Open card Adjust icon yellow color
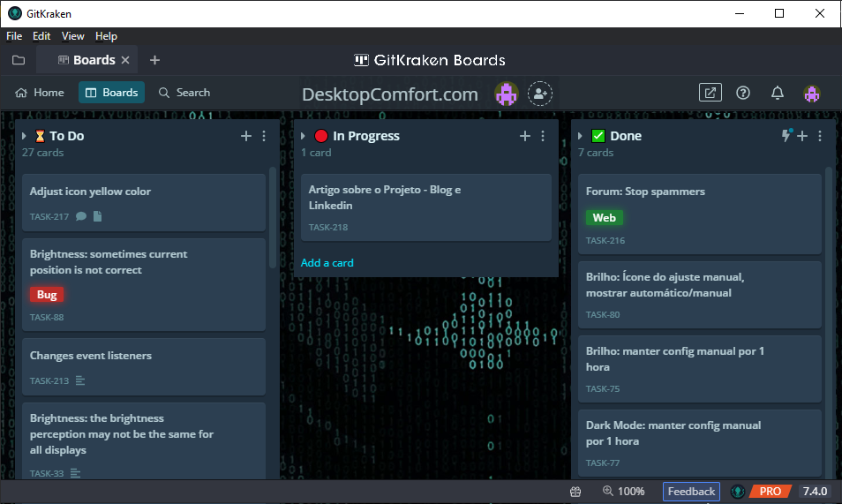Screen dimensions: 842x504 pos(144,202)
